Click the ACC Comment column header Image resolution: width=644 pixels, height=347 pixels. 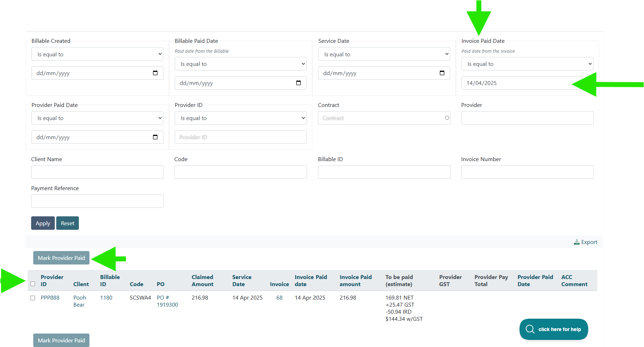(x=574, y=280)
